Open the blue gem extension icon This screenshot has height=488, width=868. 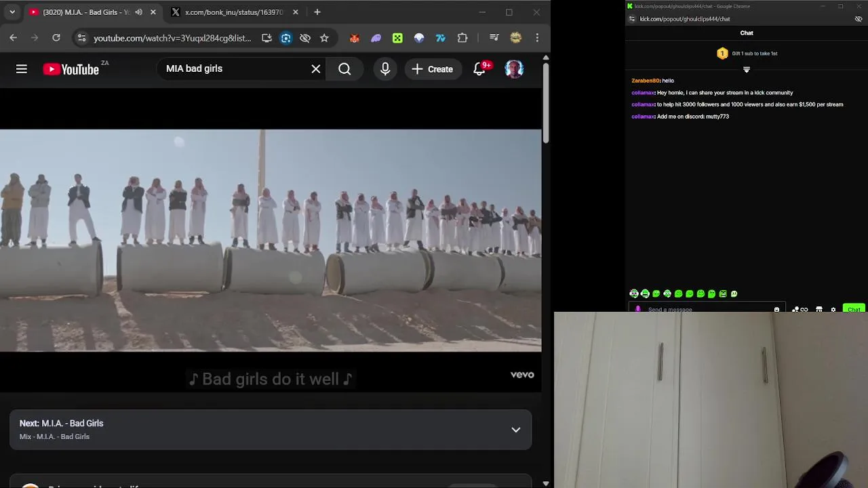[x=419, y=38]
